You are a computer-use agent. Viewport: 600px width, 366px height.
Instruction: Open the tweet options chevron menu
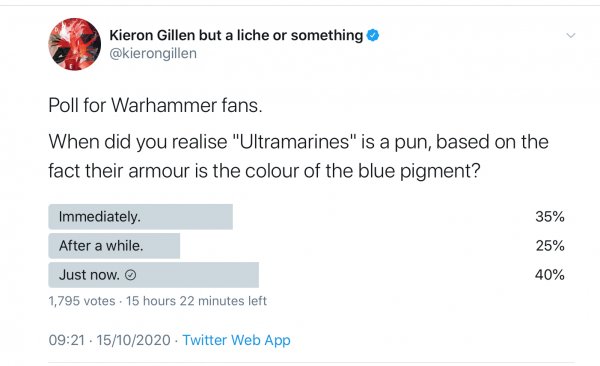(x=571, y=36)
